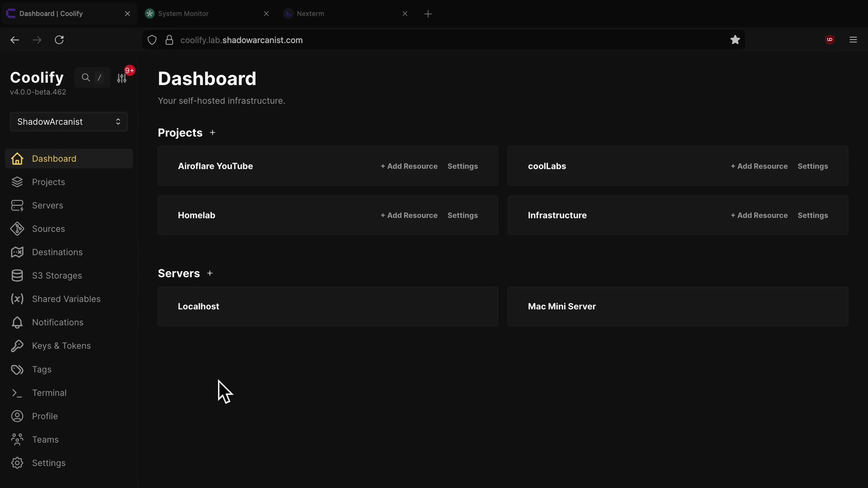Viewport: 868px width, 488px height.
Task: Click the Terminal prompt icon
Action: point(17,393)
